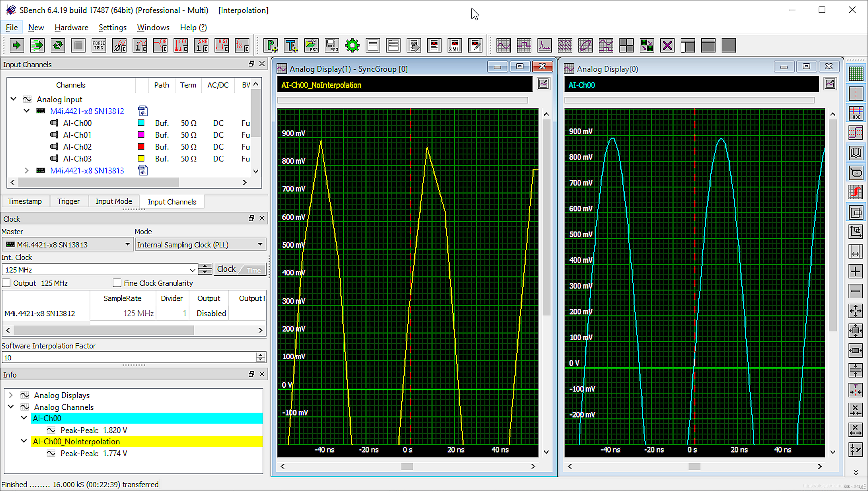
Task: Select the Trigger tab
Action: pos(67,201)
